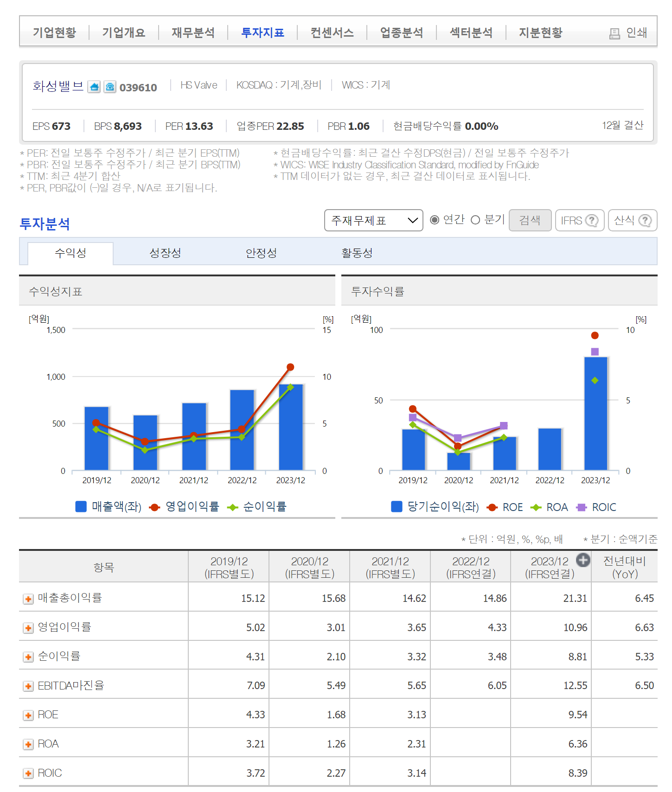Viewport: 672px width, 792px height.
Task: Click the ROE 2023/12 value 9.54
Action: tap(578, 715)
